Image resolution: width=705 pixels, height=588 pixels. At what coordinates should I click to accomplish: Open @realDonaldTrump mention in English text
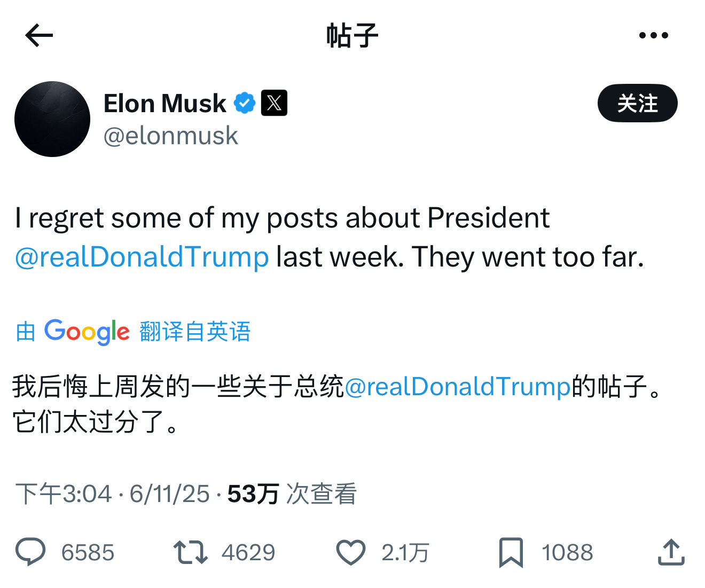click(142, 257)
